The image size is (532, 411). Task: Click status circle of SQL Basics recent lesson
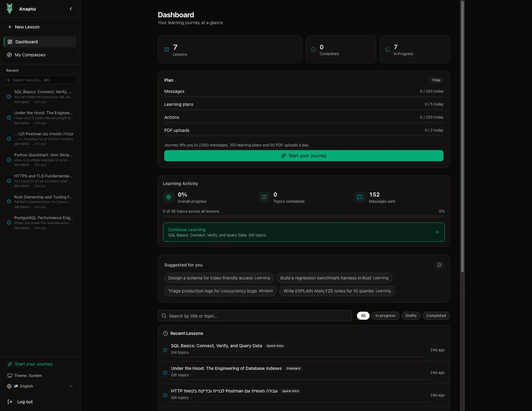point(165,350)
